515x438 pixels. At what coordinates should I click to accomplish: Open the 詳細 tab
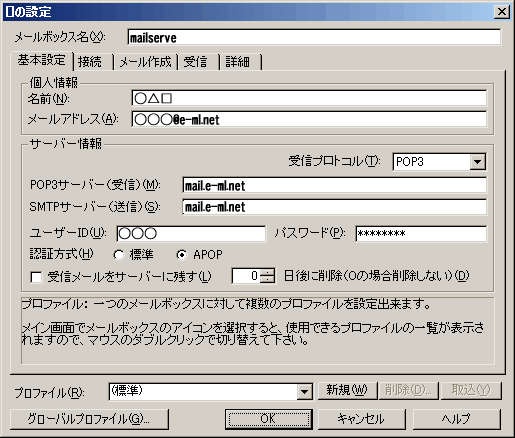pyautogui.click(x=240, y=62)
